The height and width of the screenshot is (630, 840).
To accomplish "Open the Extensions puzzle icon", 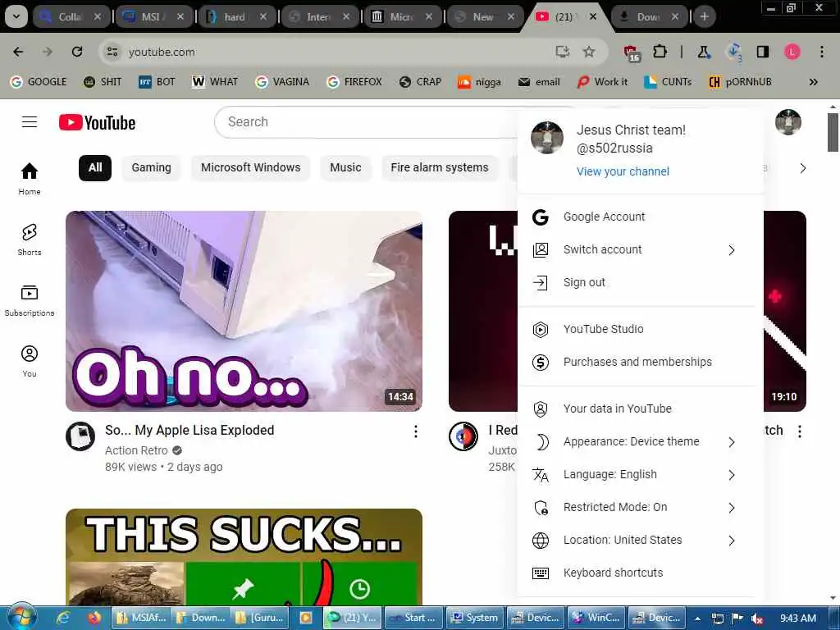I will tap(660, 52).
